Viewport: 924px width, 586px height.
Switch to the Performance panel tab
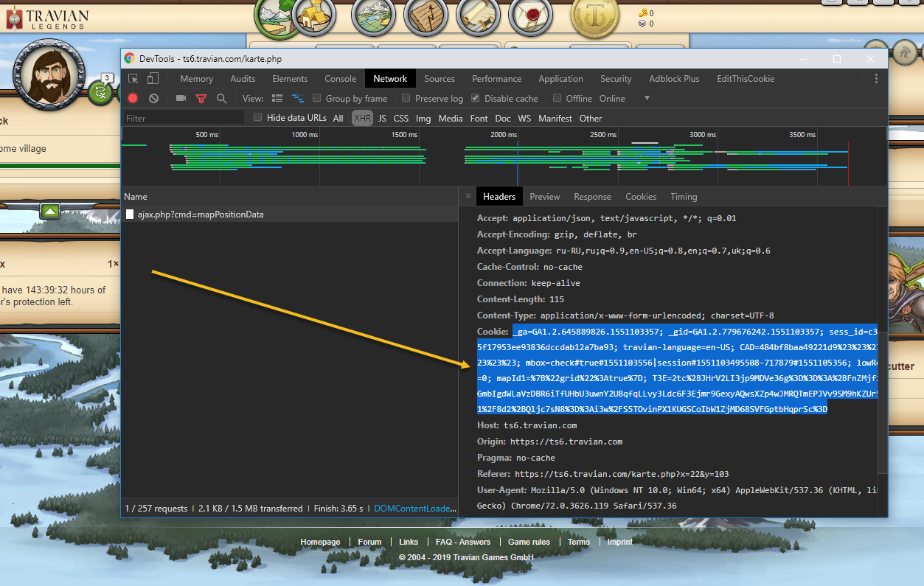[497, 79]
